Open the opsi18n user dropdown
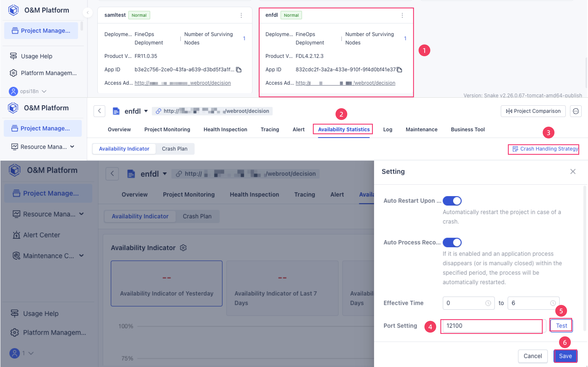Screen dimensions: 588x367 pos(44,91)
